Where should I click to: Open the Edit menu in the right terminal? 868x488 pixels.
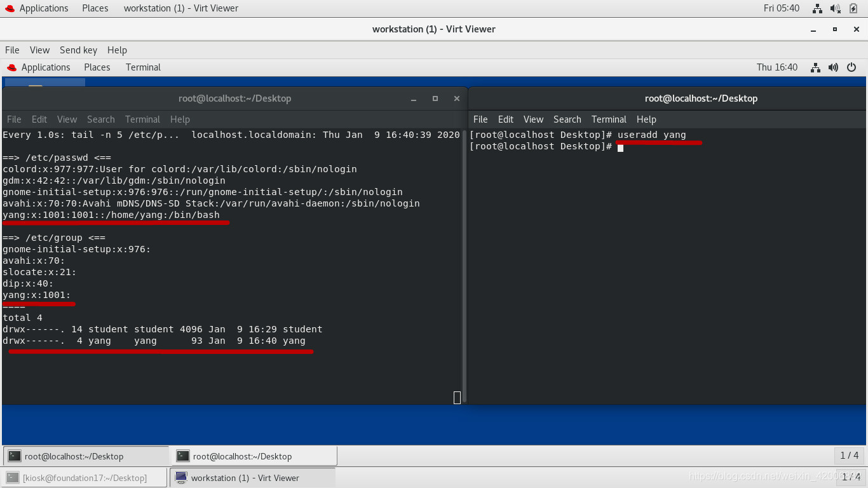(506, 119)
